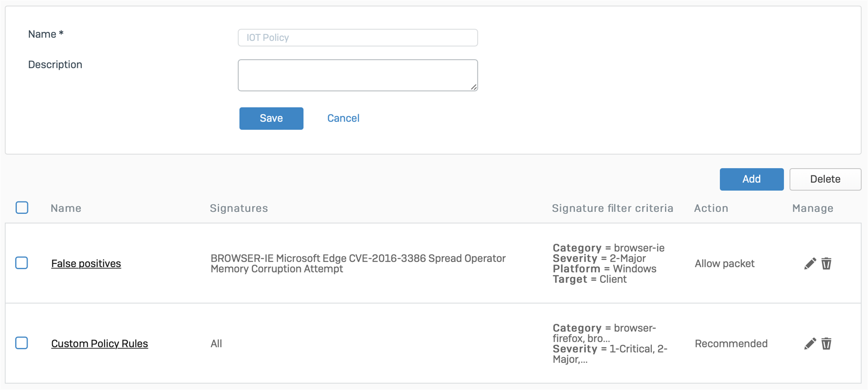Image resolution: width=868 pixels, height=390 pixels.
Task: Click the Signatures column header
Action: pos(239,208)
